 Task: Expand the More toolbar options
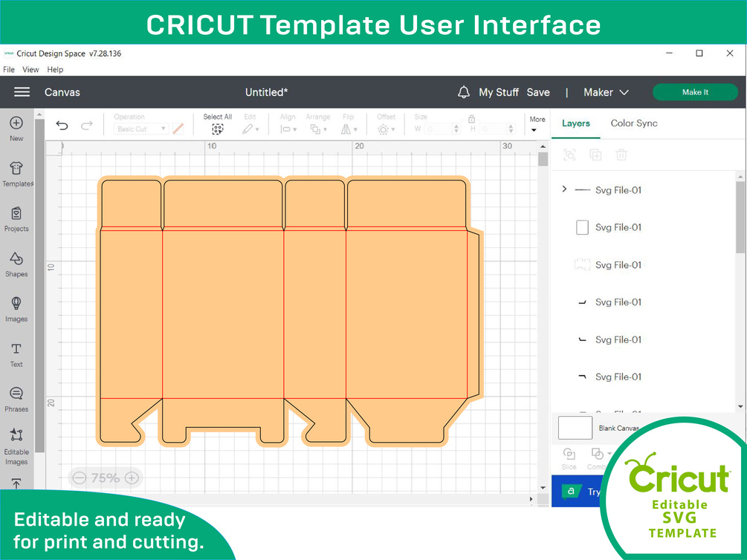click(x=537, y=124)
